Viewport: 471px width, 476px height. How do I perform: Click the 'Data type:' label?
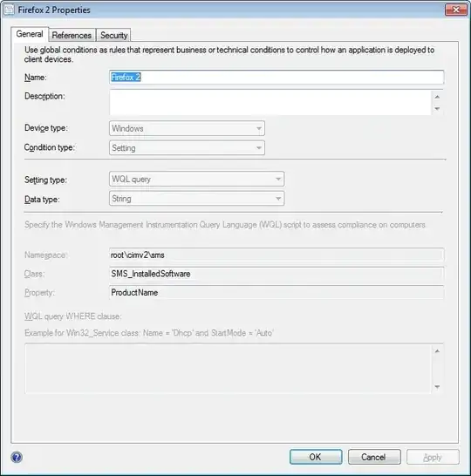tap(42, 200)
